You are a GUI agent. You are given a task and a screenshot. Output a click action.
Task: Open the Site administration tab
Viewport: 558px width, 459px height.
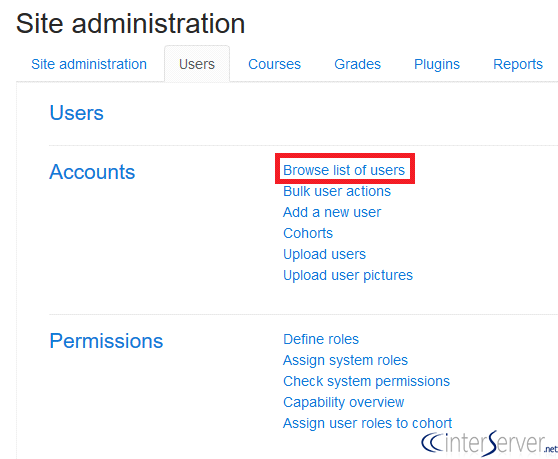tap(89, 64)
